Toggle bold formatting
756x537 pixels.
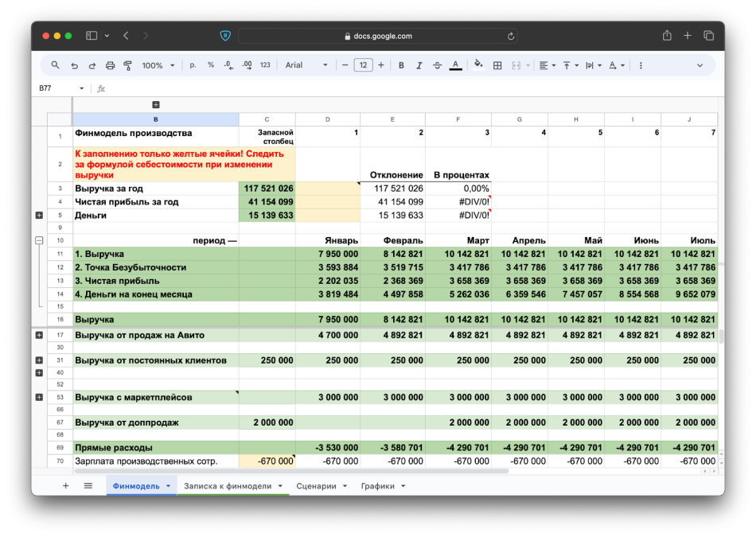pyautogui.click(x=401, y=65)
